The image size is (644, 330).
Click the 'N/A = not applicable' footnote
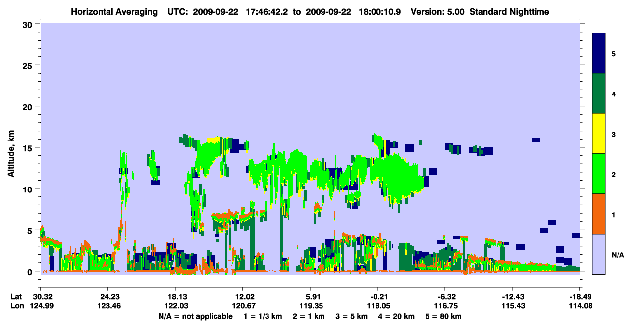click(195, 316)
